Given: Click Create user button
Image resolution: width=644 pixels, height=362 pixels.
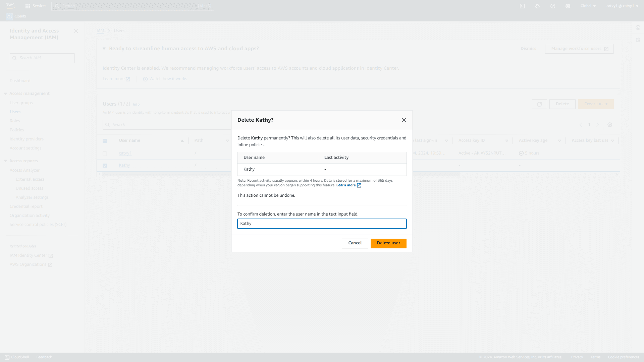Looking at the screenshot, I should (596, 104).
